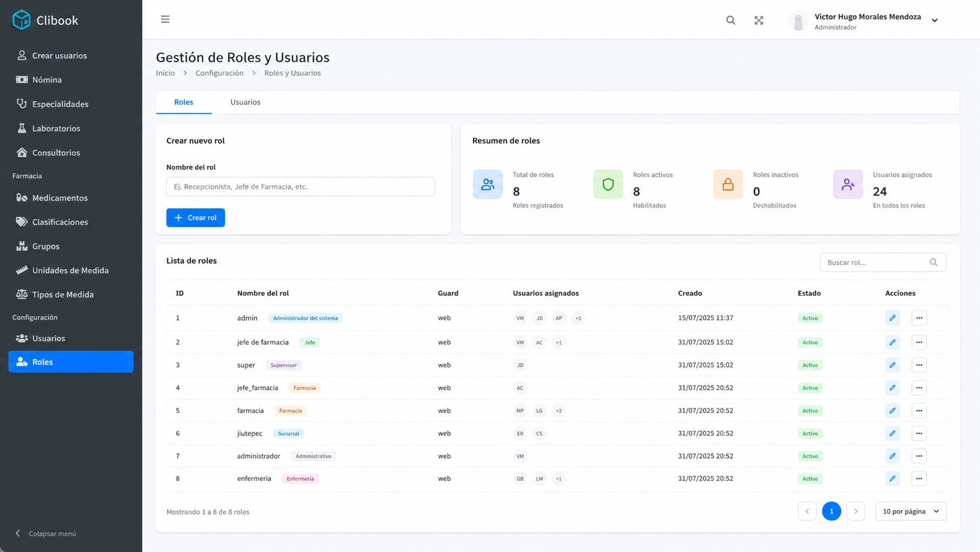Open more actions for farmacia role

tap(919, 411)
